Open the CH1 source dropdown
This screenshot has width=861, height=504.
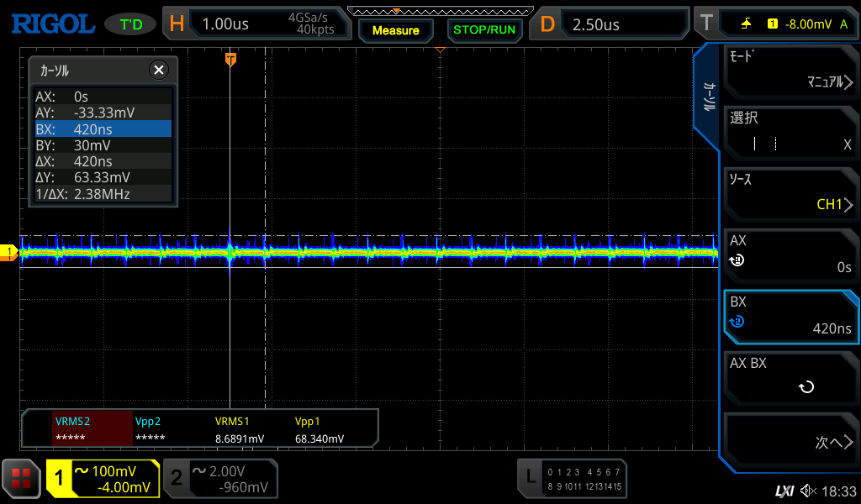point(790,193)
